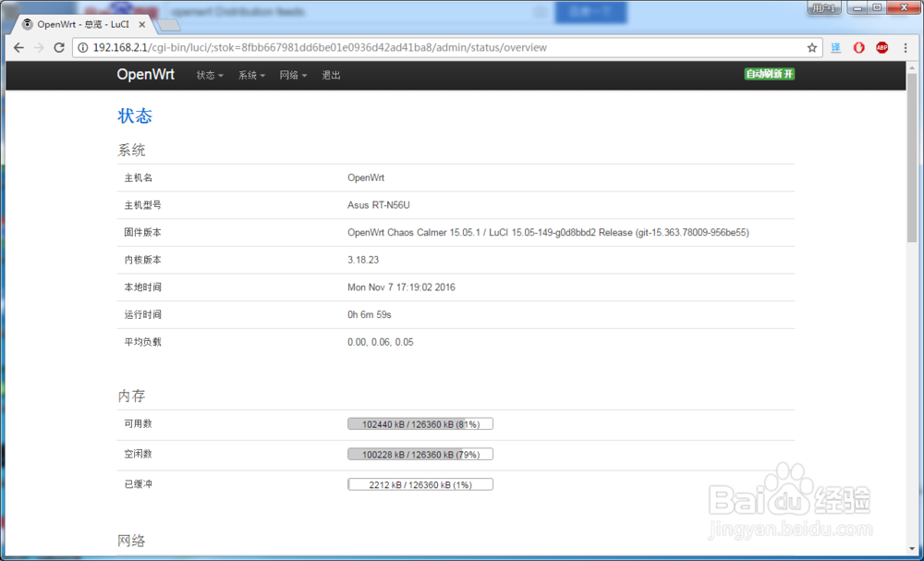924x561 pixels.
Task: Click the 网络 section heading at bottom
Action: pyautogui.click(x=131, y=541)
